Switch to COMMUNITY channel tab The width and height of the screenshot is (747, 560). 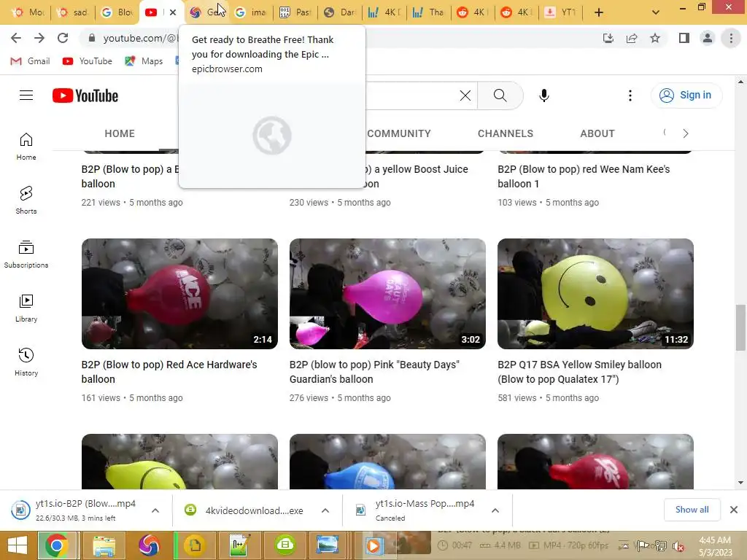pos(399,134)
